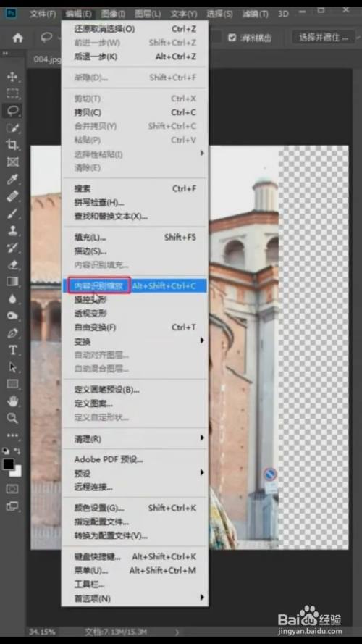
Task: Select the Pen tool
Action: [x=13, y=333]
